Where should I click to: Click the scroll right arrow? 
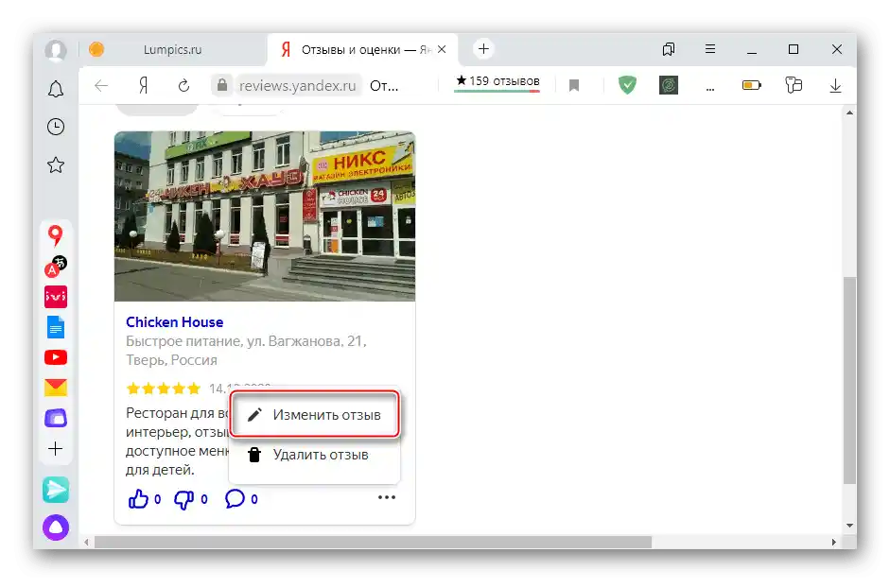click(834, 543)
